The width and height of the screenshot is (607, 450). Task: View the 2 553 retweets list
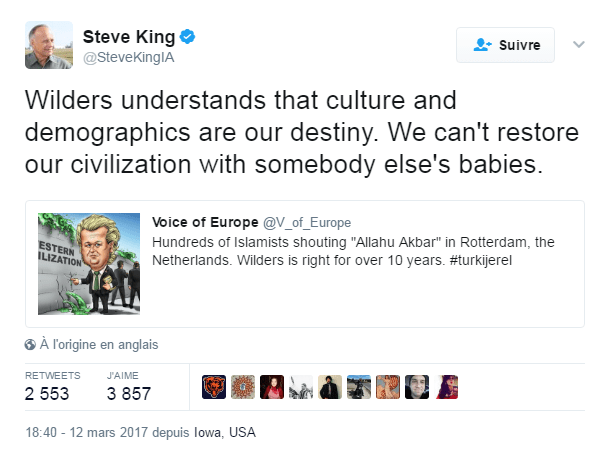47,386
